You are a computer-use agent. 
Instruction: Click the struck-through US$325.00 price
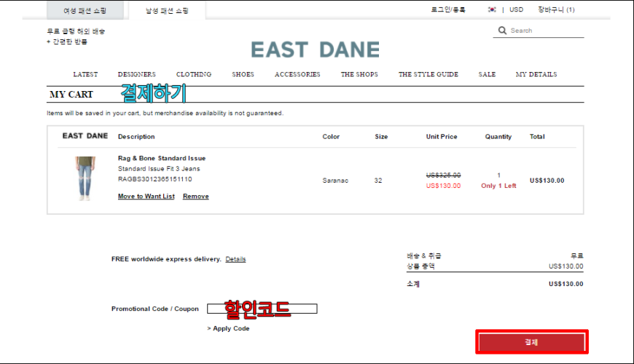[x=443, y=175]
